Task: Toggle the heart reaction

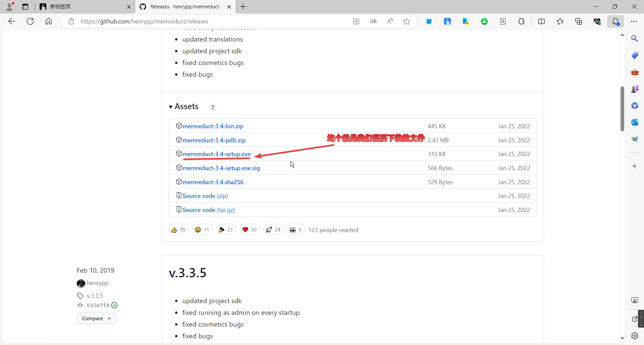Action: coord(250,229)
